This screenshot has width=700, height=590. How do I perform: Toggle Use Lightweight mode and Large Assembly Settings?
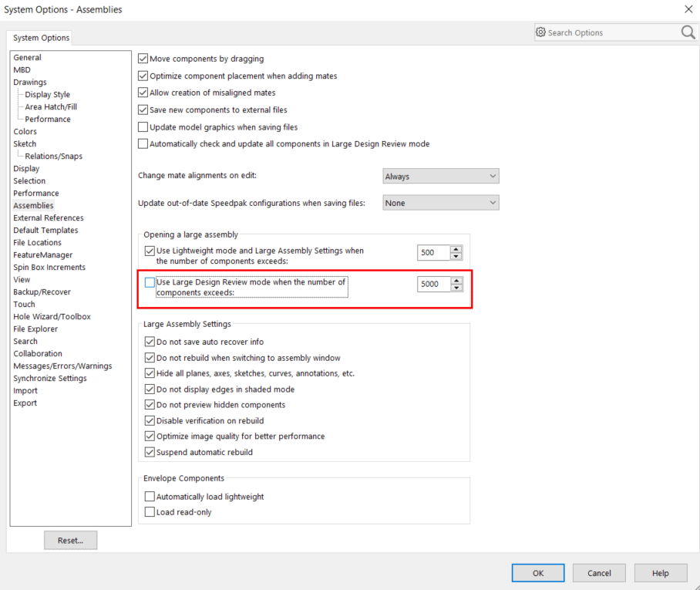point(150,251)
